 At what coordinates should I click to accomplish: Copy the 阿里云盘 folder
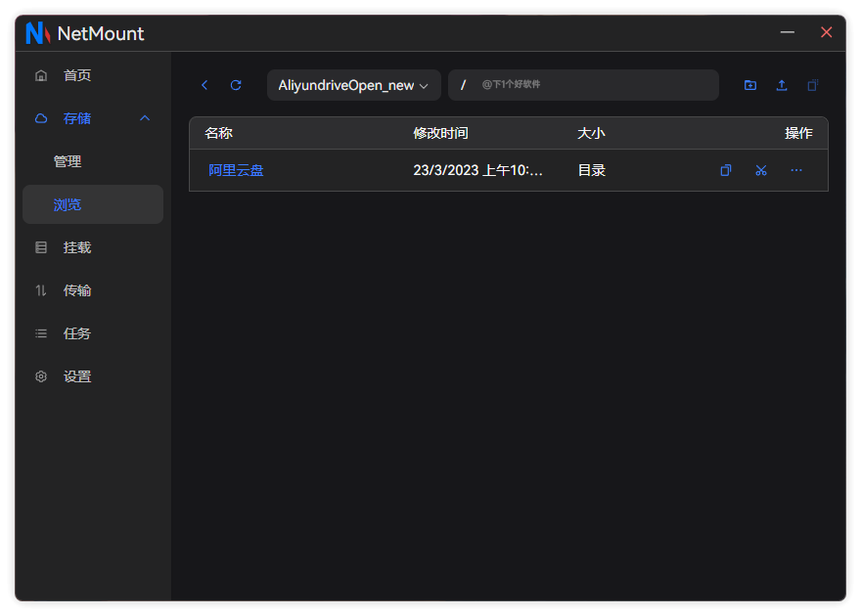point(726,170)
